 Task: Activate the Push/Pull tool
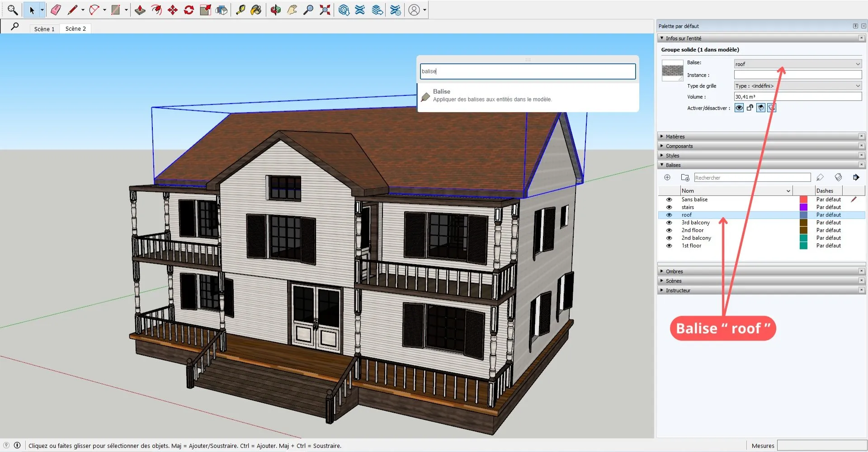coord(140,10)
